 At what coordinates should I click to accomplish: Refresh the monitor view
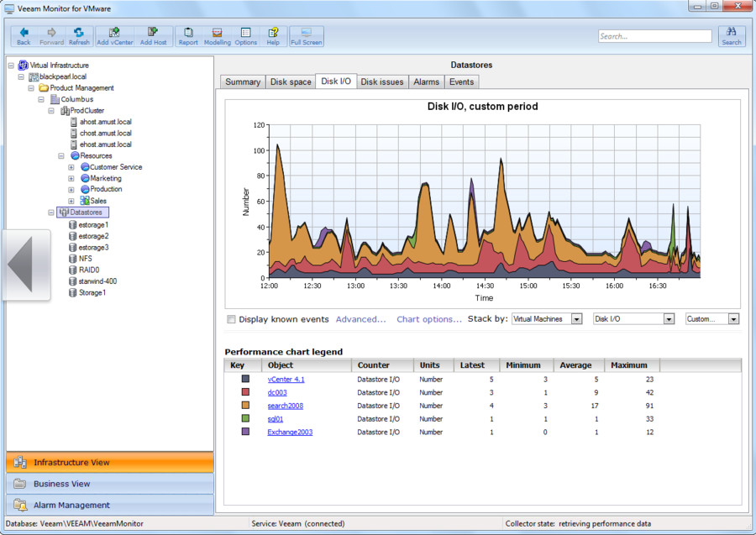(x=79, y=36)
